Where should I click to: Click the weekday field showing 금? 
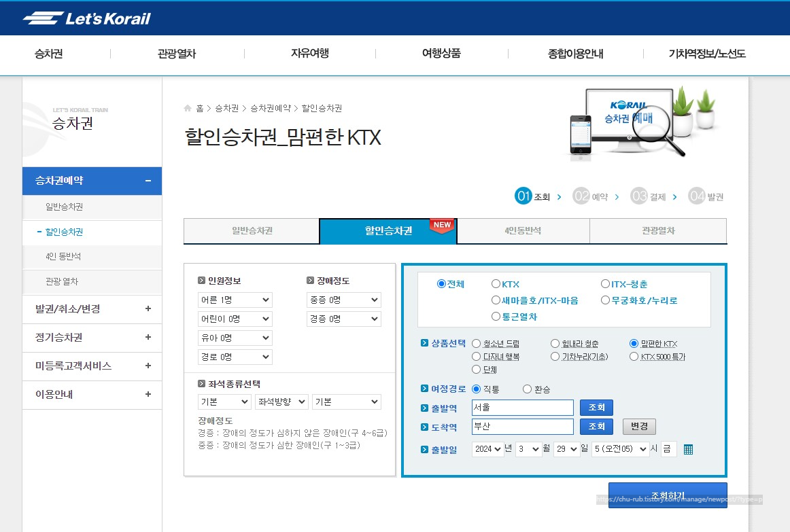click(x=668, y=449)
